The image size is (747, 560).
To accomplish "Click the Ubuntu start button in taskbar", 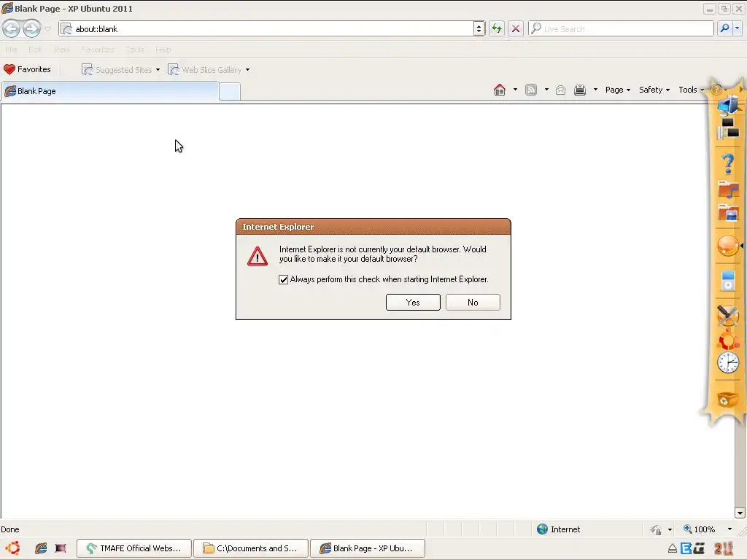I will [x=13, y=548].
